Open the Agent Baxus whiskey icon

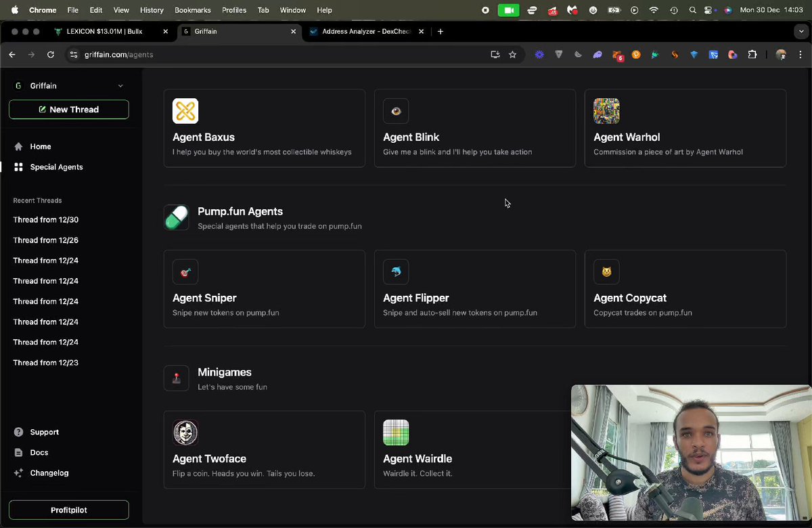click(x=185, y=111)
